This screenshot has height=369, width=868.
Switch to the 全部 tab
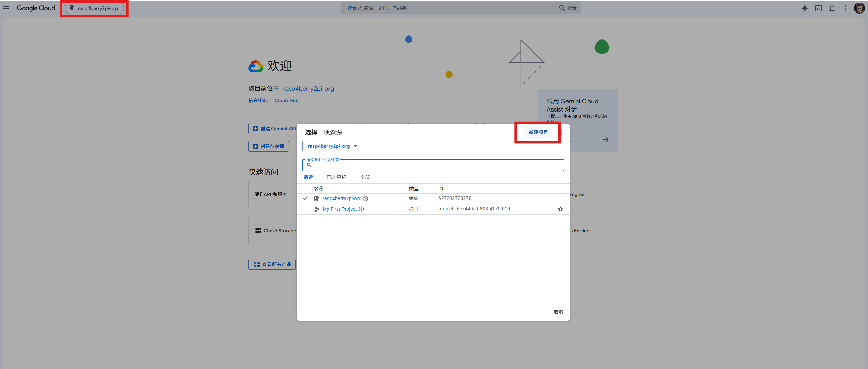pyautogui.click(x=365, y=177)
